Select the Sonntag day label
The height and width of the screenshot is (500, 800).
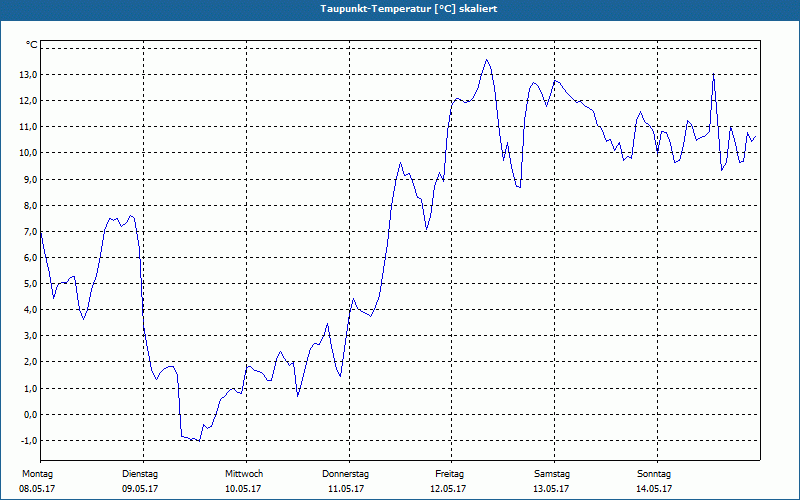click(x=654, y=474)
